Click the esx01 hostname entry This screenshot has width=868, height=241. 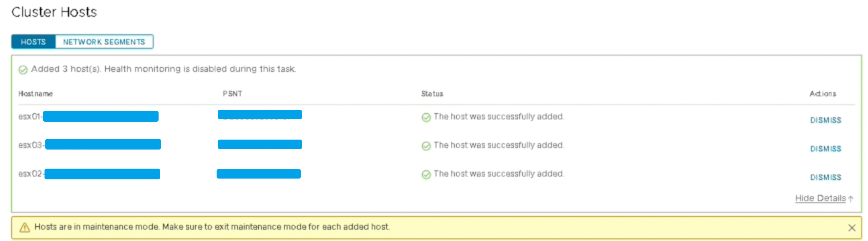pyautogui.click(x=88, y=117)
